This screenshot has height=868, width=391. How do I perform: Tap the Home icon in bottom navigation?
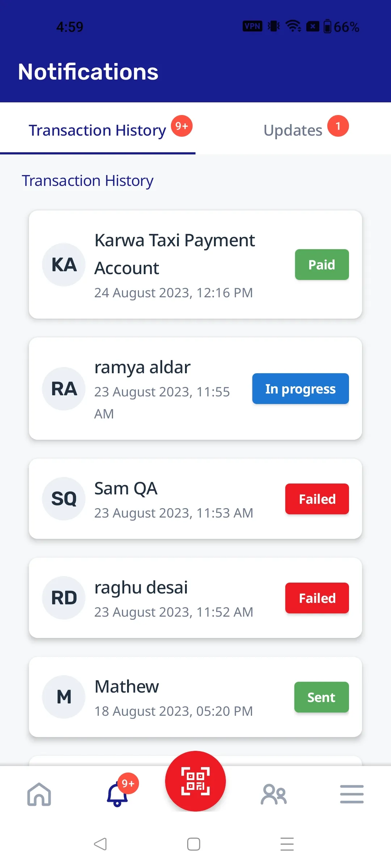[39, 794]
